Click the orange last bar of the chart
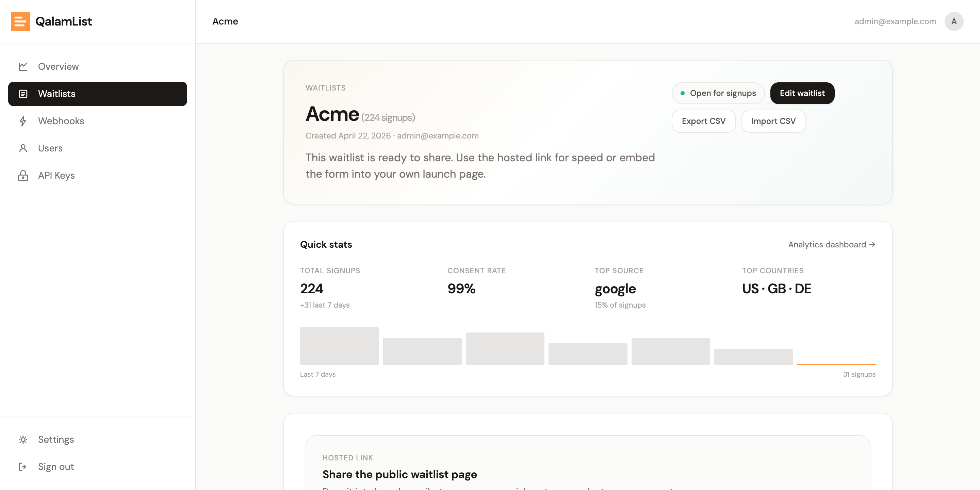 836,364
